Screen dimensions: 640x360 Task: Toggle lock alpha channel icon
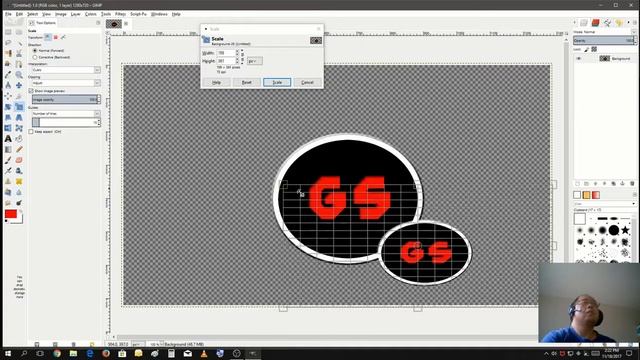click(594, 49)
